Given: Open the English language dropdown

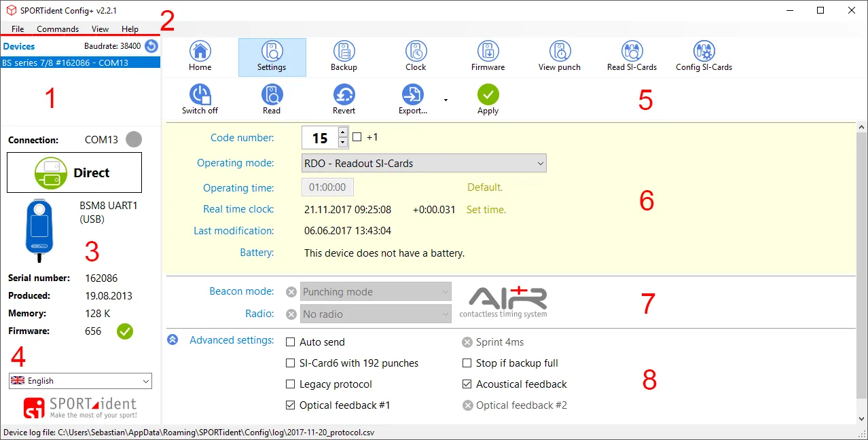Looking at the screenshot, I should [x=80, y=381].
